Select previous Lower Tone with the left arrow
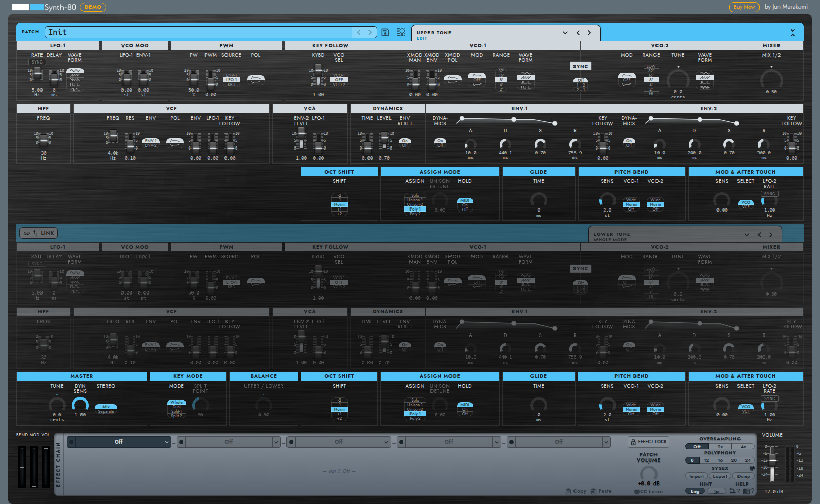Image resolution: width=820 pixels, height=504 pixels. pos(760,235)
